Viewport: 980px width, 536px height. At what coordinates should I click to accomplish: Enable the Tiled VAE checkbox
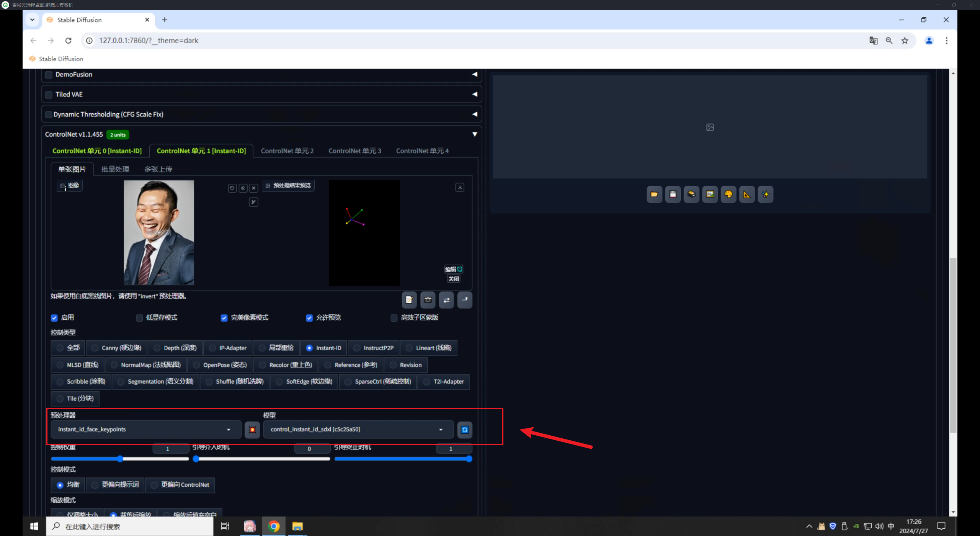49,95
